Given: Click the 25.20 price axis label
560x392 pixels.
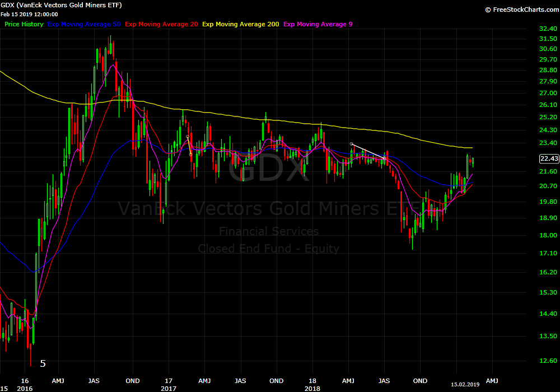Looking at the screenshot, I should coord(548,117).
